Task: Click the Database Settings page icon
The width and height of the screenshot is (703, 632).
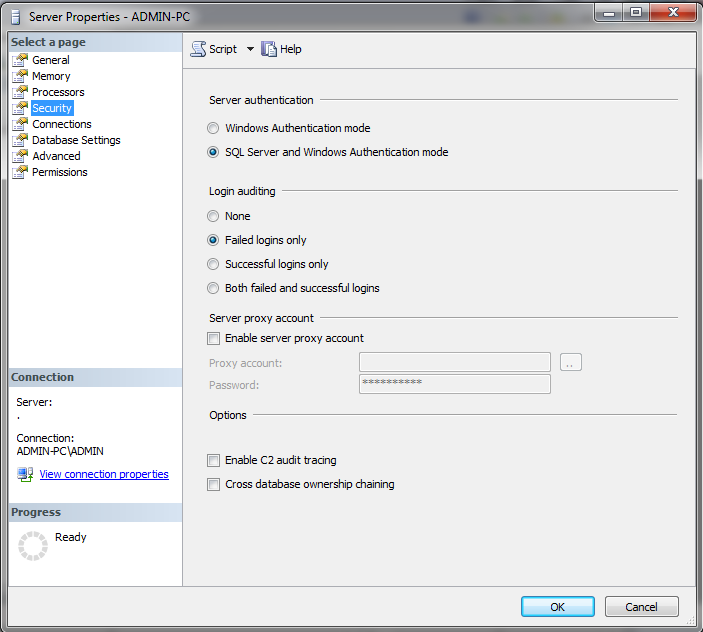Action: pos(20,140)
